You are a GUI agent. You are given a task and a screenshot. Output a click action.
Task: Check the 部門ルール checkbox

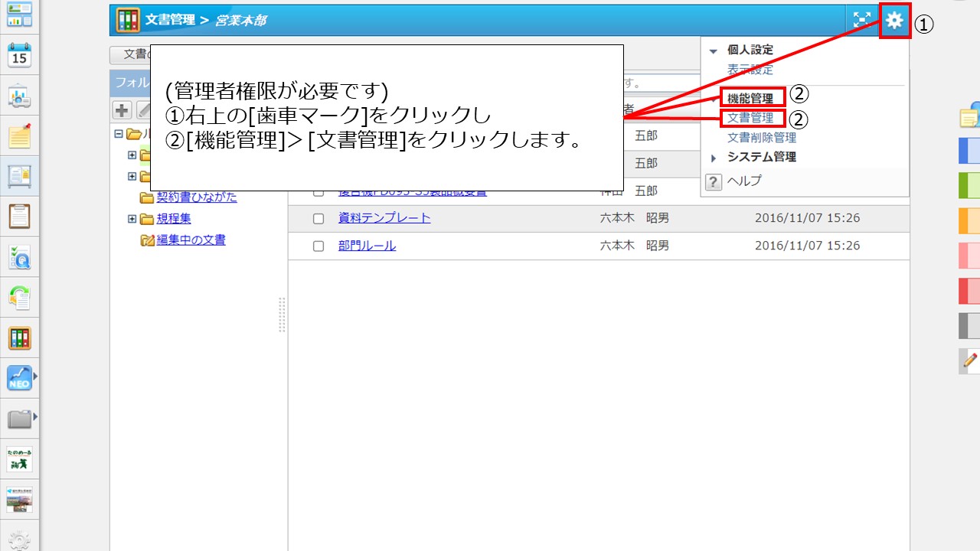(319, 245)
